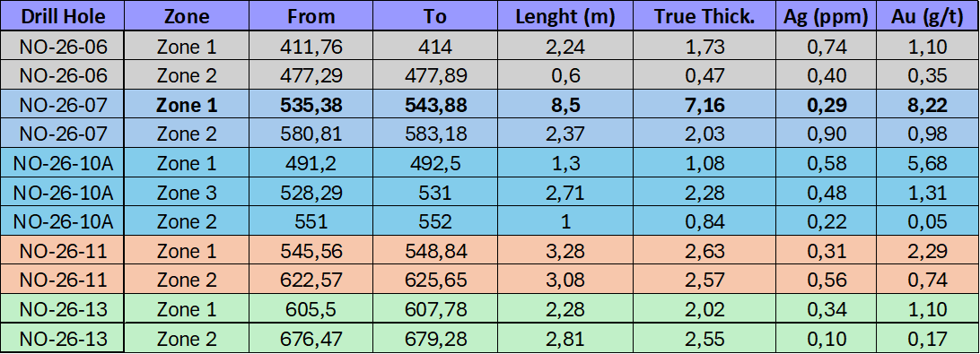The width and height of the screenshot is (980, 354).
Task: Click the Zone column header
Action: tap(187, 16)
